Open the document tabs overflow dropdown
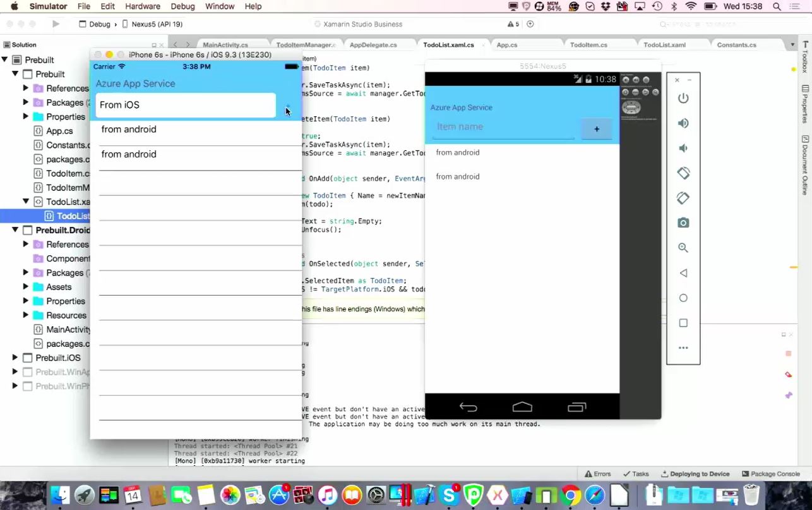 [792, 45]
